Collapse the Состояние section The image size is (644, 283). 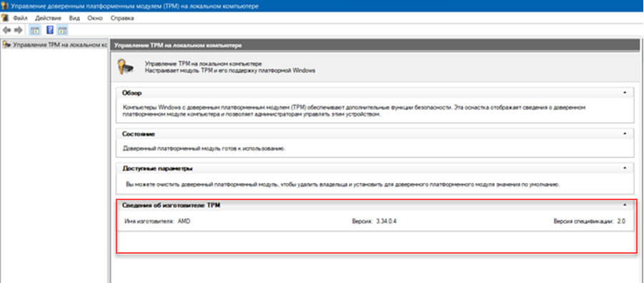pyautogui.click(x=625, y=134)
